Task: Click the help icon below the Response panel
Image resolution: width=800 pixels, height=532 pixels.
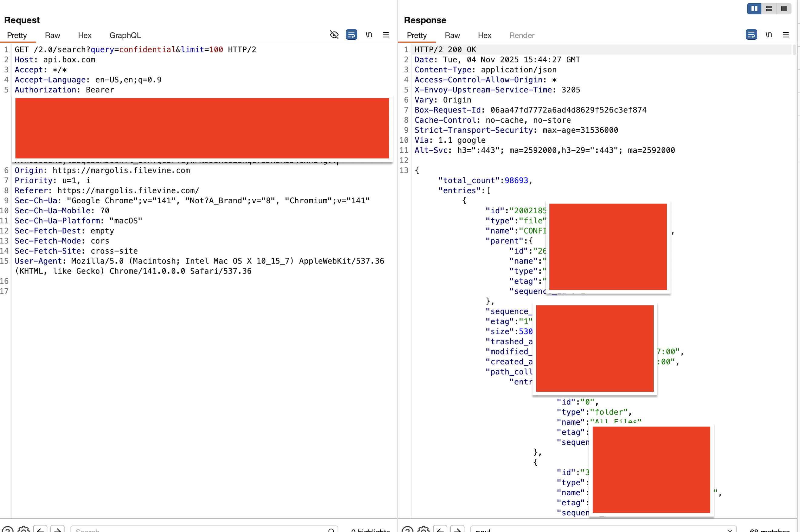Action: pos(408,530)
